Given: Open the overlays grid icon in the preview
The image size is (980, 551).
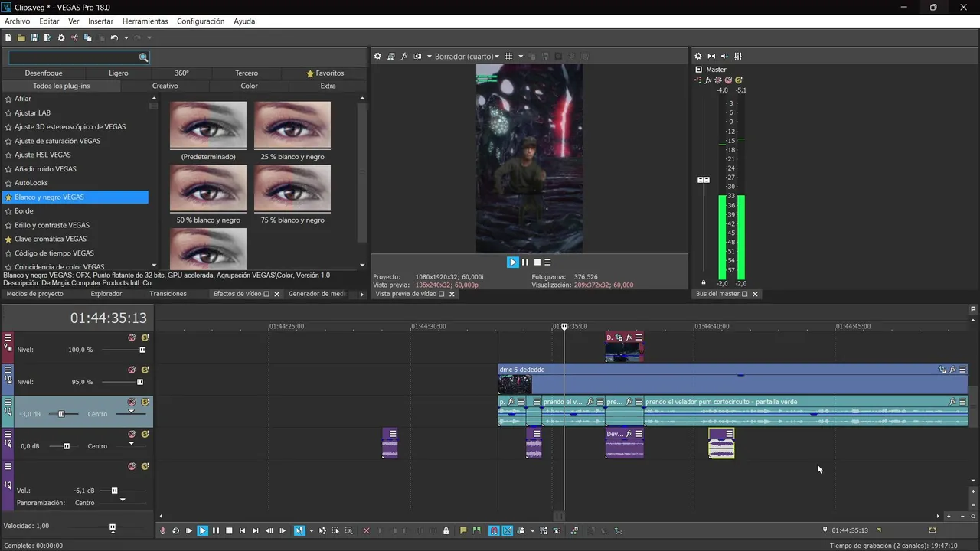Looking at the screenshot, I should click(x=508, y=57).
